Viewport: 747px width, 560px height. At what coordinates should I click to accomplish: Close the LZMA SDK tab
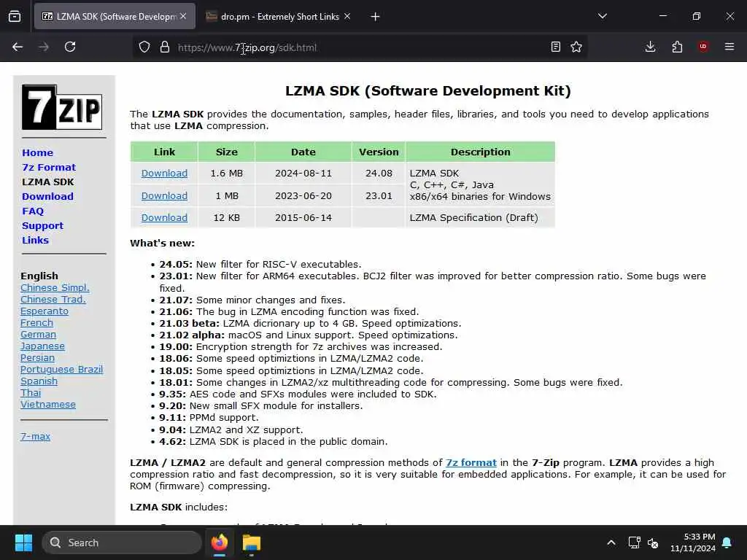point(183,16)
